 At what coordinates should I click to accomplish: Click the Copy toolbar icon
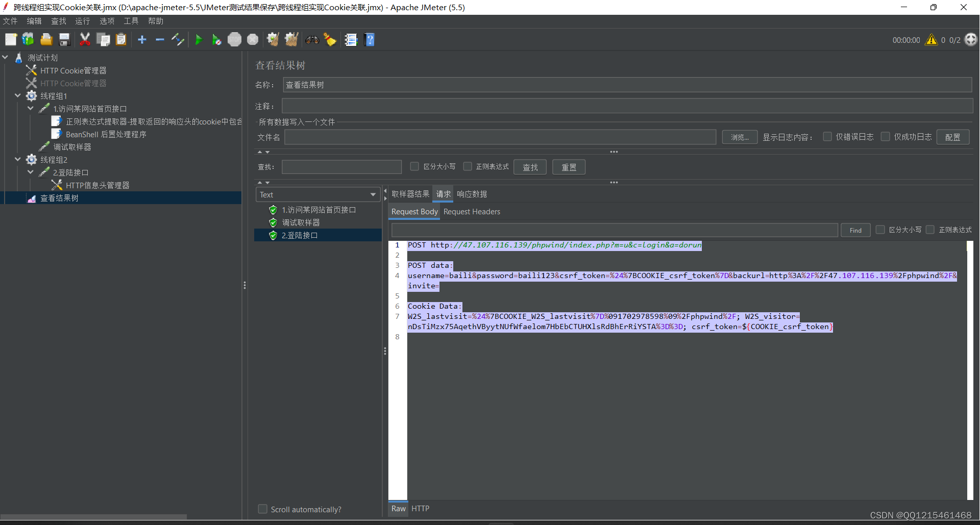103,39
